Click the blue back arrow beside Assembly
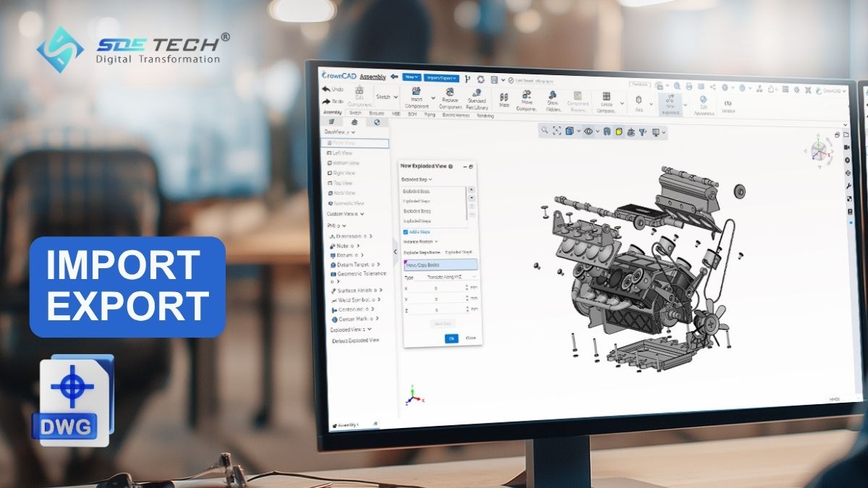Viewport: 868px width, 488px height. point(394,76)
